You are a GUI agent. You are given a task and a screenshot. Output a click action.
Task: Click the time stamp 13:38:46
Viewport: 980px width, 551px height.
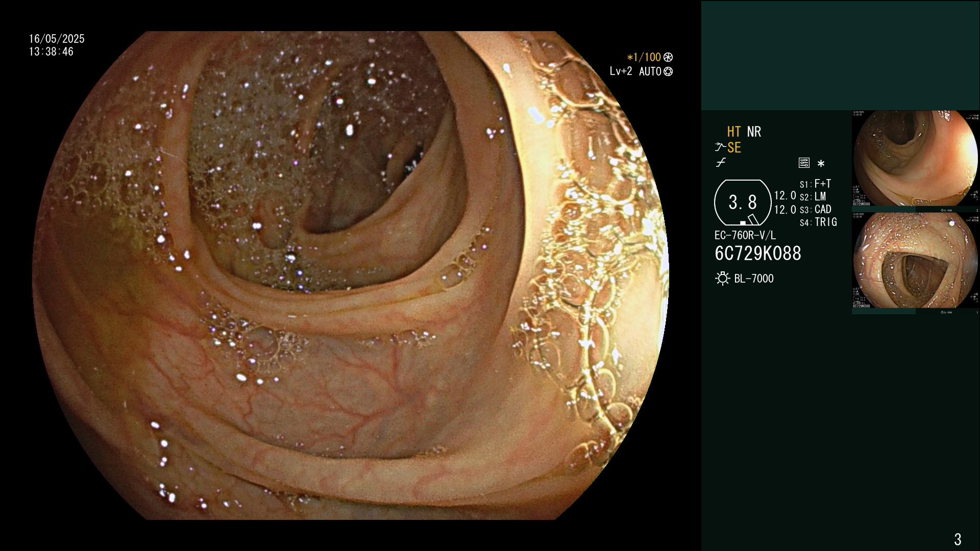(51, 52)
